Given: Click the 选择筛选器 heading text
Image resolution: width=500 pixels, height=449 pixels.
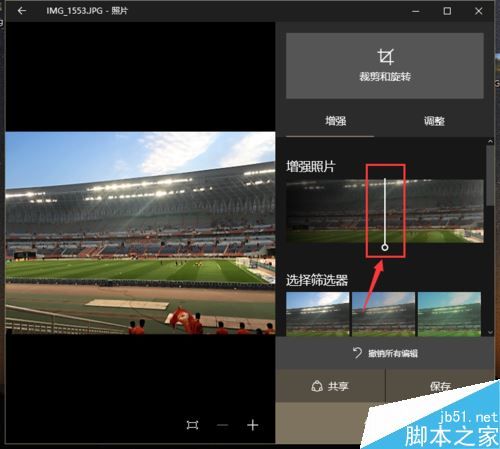Looking at the screenshot, I should pyautogui.click(x=317, y=280).
